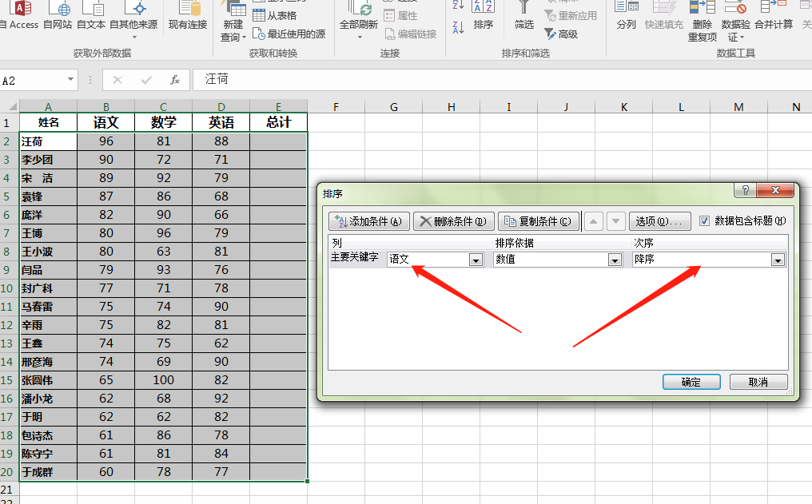The width and height of the screenshot is (812, 504).
Task: Click 分列 text to columns
Action: (626, 15)
